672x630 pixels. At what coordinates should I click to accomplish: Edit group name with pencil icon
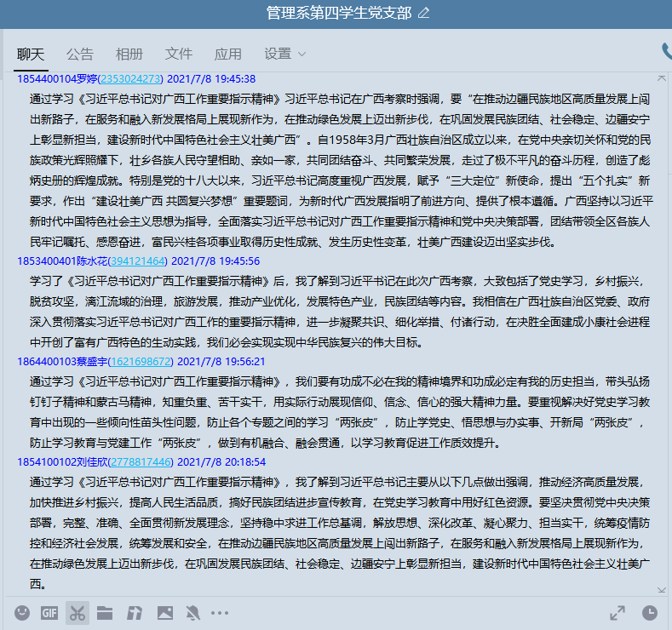424,13
